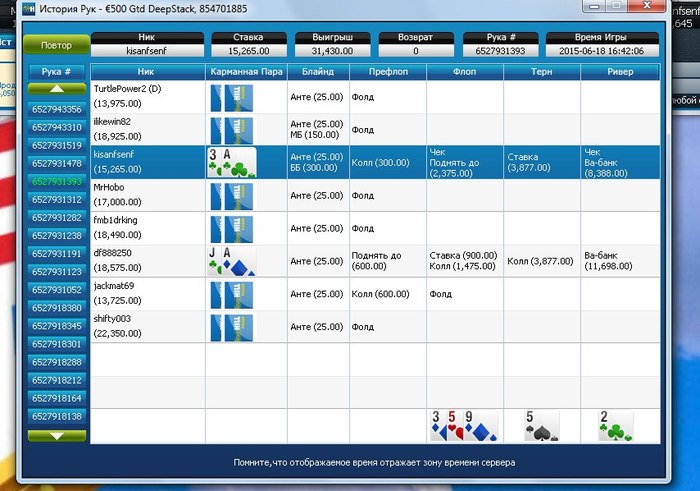Open hand 6527918138
Viewport: 700px width, 491px height.
[x=57, y=416]
